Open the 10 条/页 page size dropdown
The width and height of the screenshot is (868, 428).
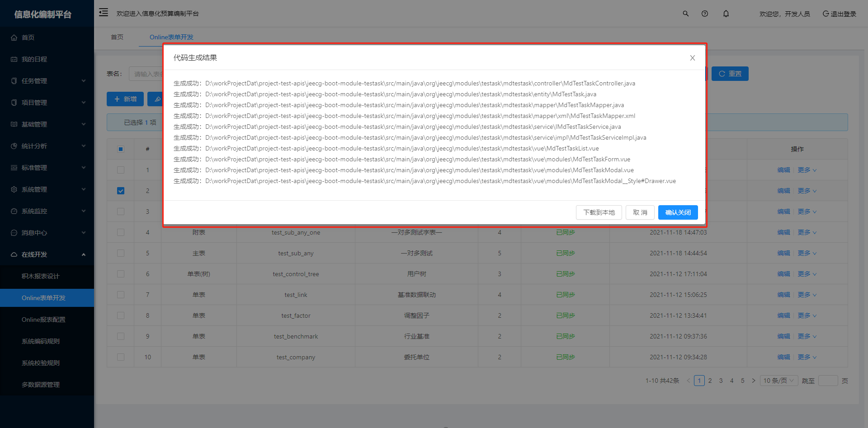tap(779, 381)
